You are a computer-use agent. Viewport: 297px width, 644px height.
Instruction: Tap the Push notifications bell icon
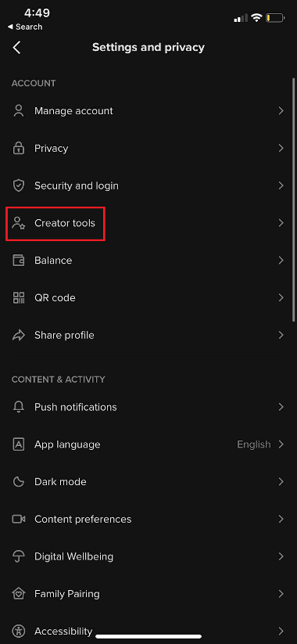(x=19, y=407)
